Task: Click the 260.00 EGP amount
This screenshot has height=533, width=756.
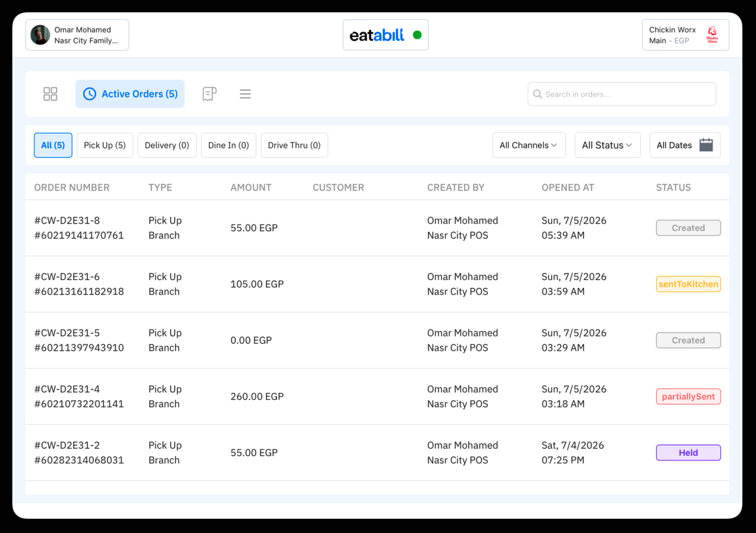Action: (x=257, y=397)
